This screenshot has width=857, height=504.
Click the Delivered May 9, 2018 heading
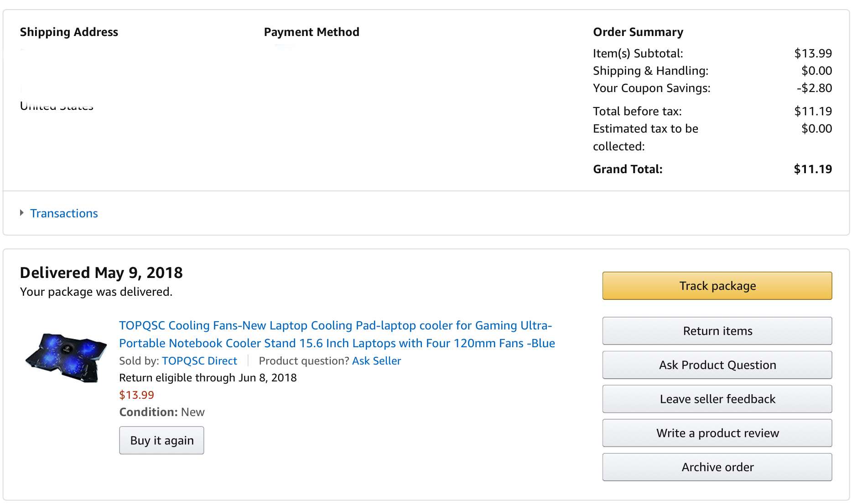(x=101, y=273)
